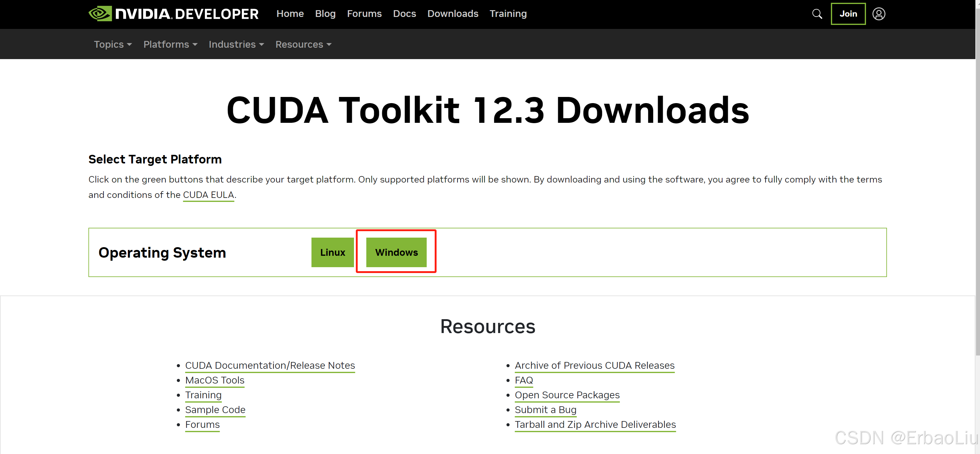Image resolution: width=980 pixels, height=454 pixels.
Task: Open the Training link under Resources
Action: [x=204, y=395]
